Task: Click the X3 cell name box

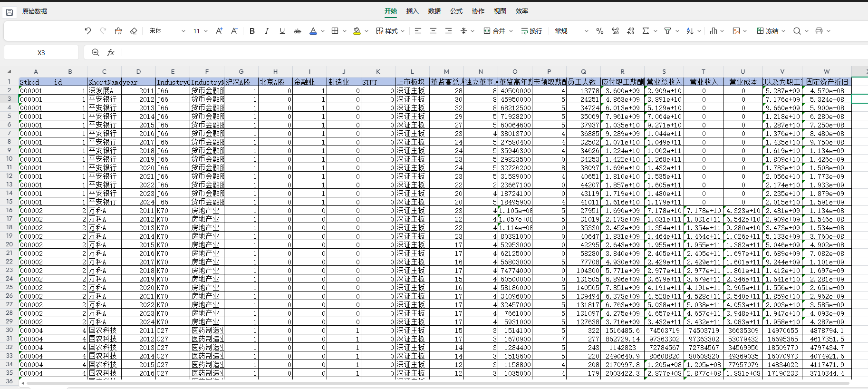Action: click(41, 52)
